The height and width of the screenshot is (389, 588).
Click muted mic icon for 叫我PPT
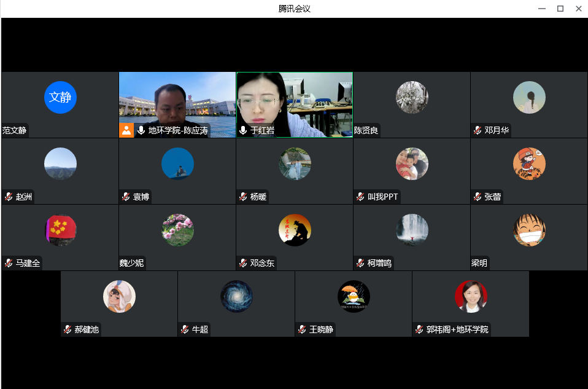[x=360, y=197]
